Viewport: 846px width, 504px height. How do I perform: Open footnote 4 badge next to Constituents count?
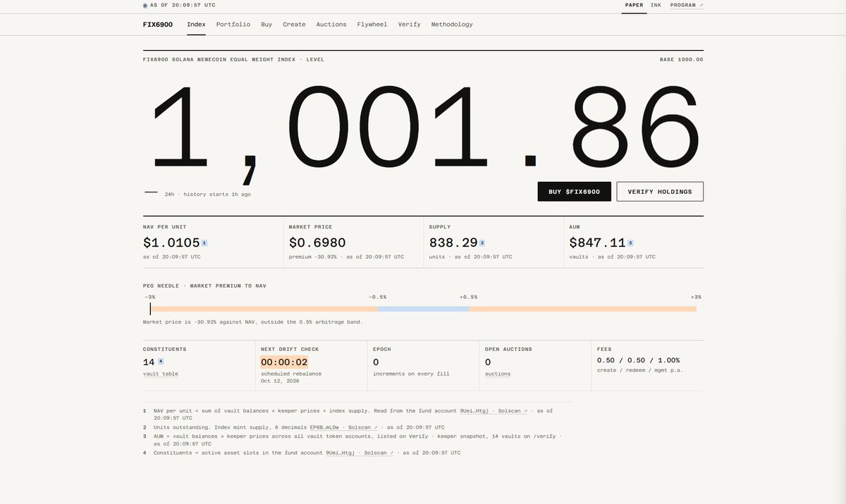click(161, 362)
